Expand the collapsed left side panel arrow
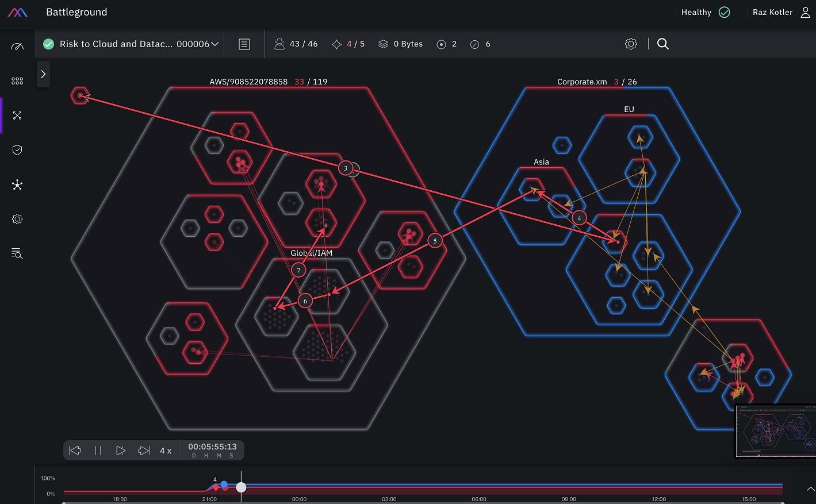Viewport: 816px width, 504px height. 43,74
